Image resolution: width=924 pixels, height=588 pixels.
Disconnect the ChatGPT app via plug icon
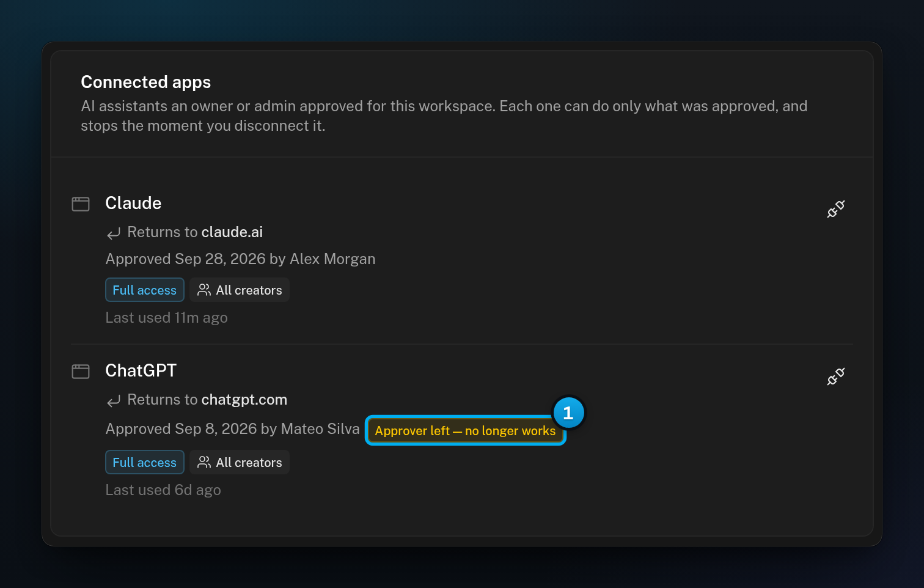[x=835, y=377]
